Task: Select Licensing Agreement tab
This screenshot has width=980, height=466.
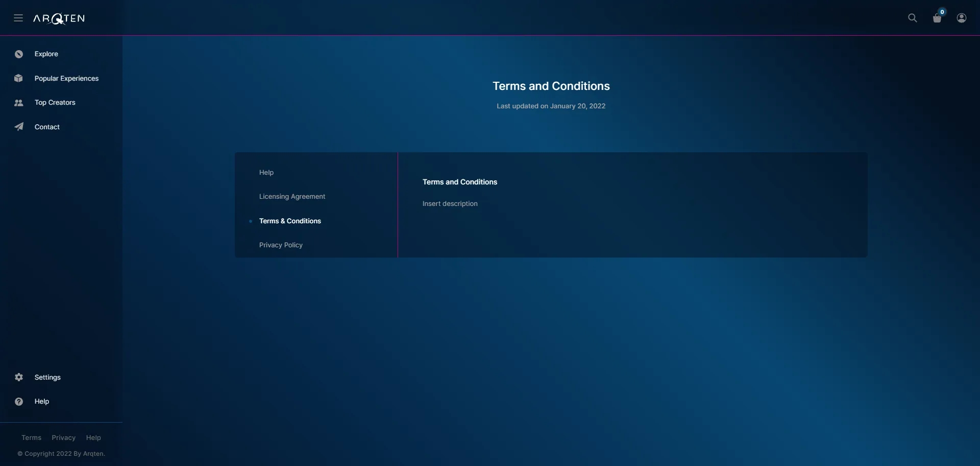Action: (x=292, y=197)
